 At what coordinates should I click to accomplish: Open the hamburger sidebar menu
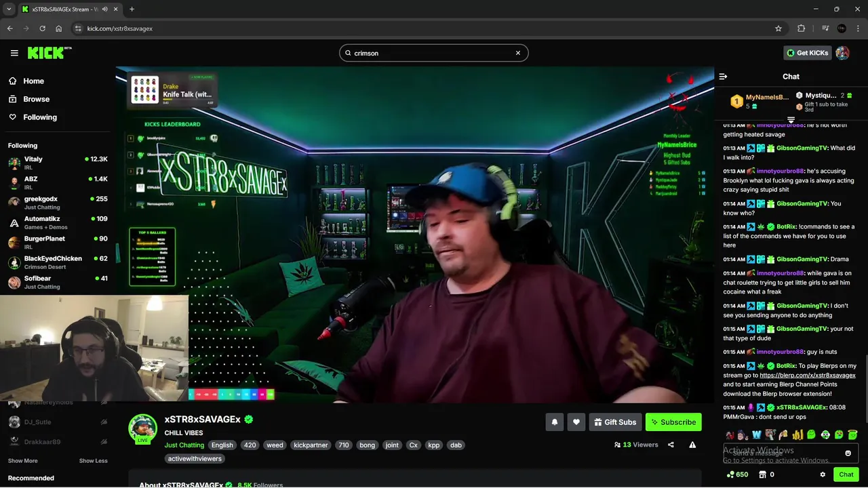pyautogui.click(x=14, y=53)
